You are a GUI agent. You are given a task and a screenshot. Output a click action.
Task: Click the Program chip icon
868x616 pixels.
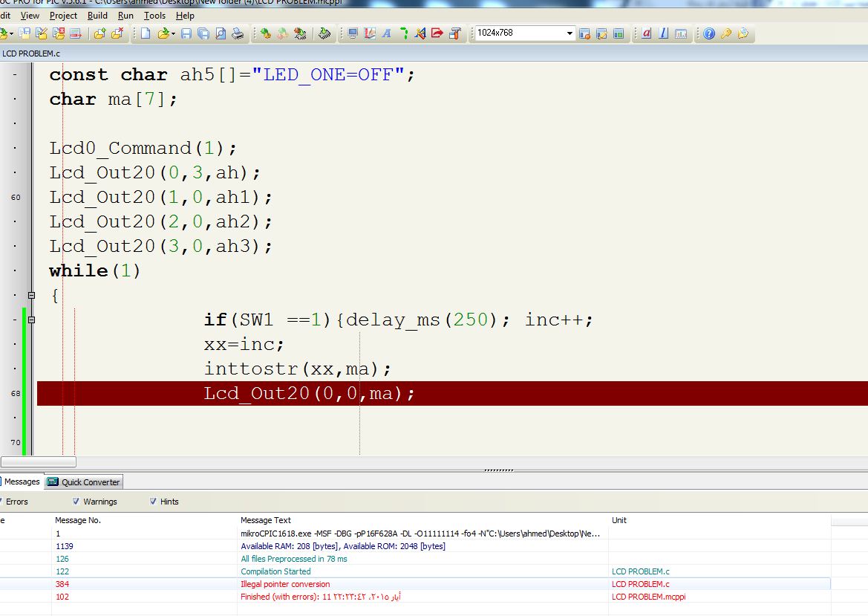(x=324, y=33)
